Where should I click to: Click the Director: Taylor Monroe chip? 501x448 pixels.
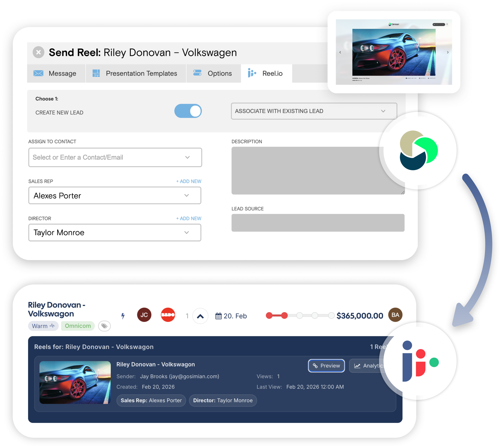tap(223, 401)
